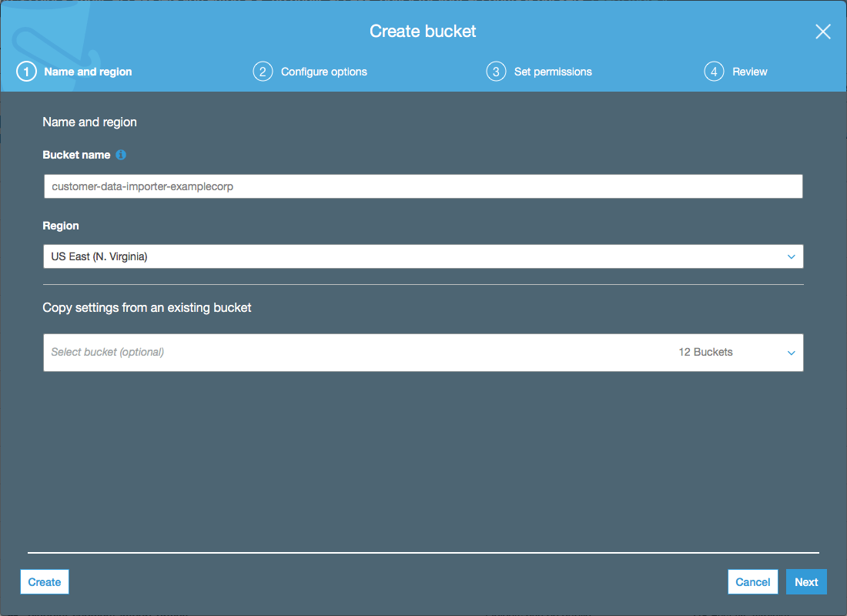Click the step 2 numbered circle
This screenshot has height=616, width=847.
point(263,71)
